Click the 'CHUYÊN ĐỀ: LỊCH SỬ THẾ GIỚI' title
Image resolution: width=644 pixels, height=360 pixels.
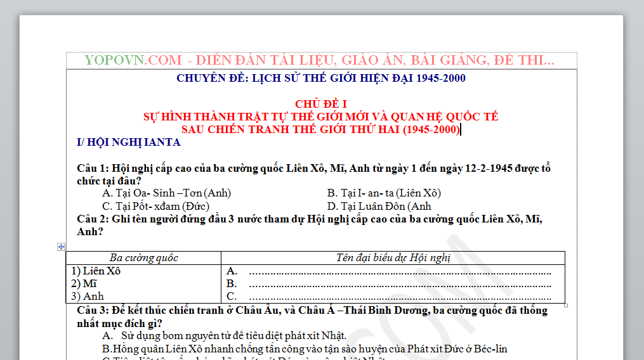tap(320, 79)
